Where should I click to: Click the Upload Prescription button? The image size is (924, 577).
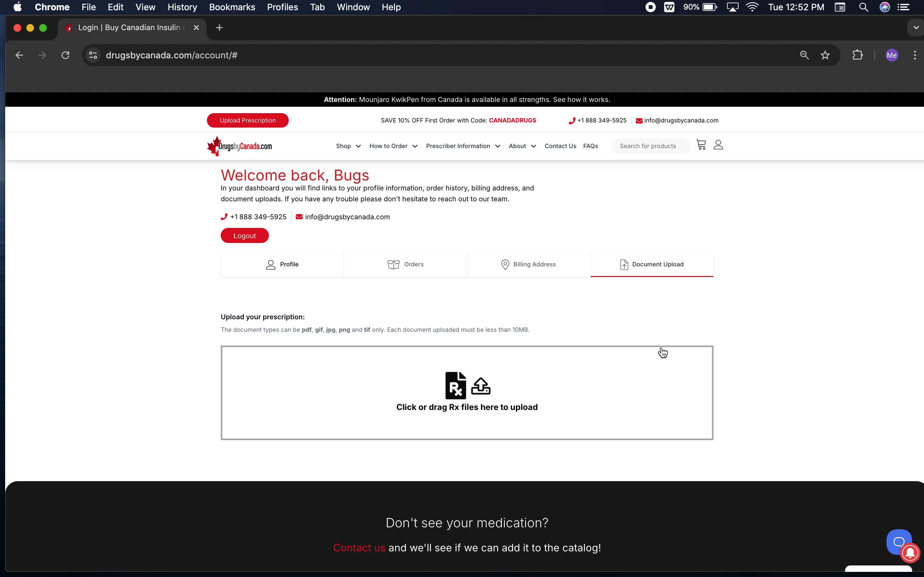[247, 120]
